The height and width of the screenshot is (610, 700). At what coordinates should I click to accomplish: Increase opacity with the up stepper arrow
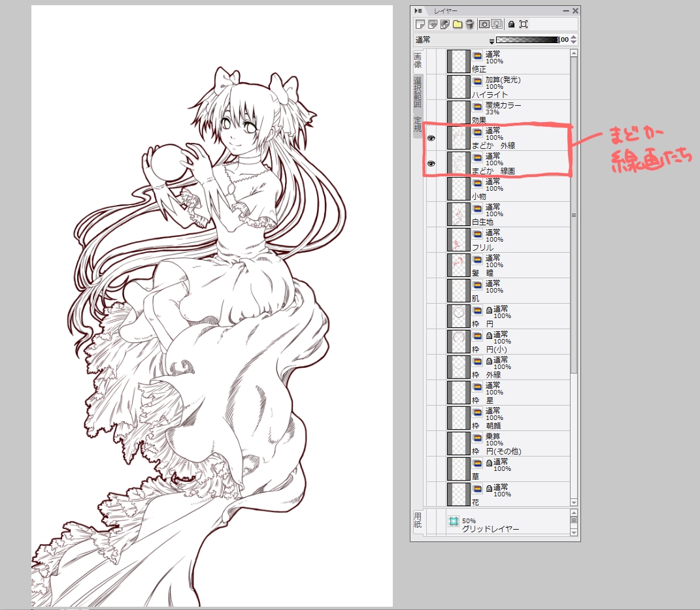(x=574, y=37)
